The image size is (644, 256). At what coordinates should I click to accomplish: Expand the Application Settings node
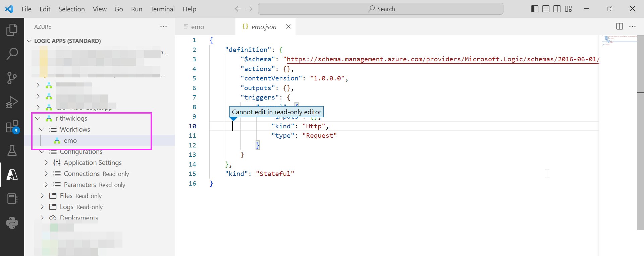tap(46, 163)
